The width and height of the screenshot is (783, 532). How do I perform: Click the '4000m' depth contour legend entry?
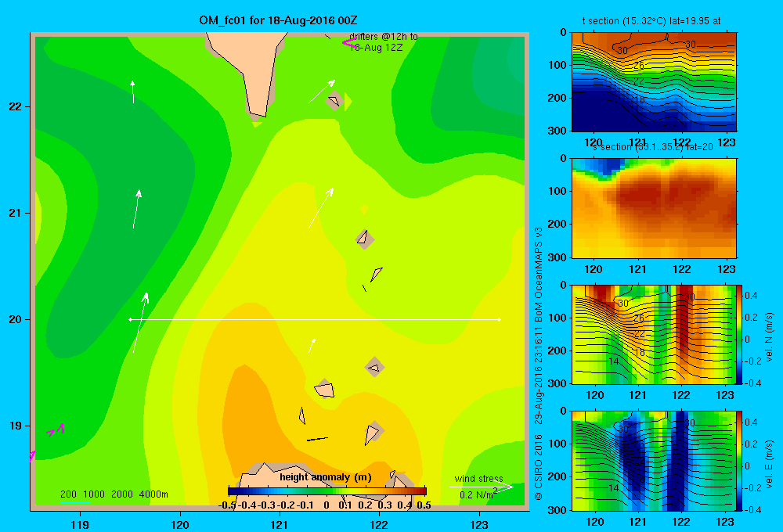153,494
